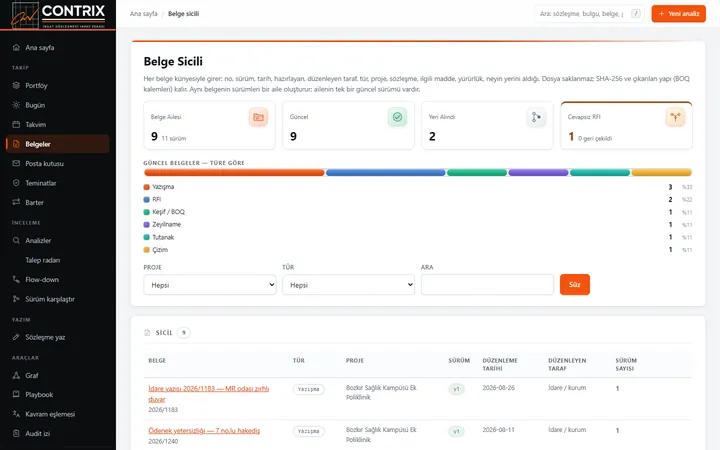Click v1 badge in Ödenek yetersizliği row
This screenshot has height=450, width=720.
(x=456, y=432)
